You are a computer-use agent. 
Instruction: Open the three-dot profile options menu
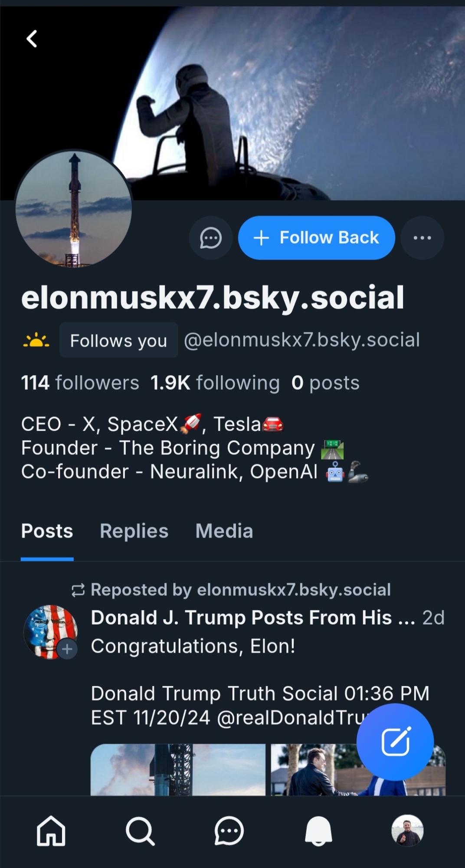tap(422, 238)
